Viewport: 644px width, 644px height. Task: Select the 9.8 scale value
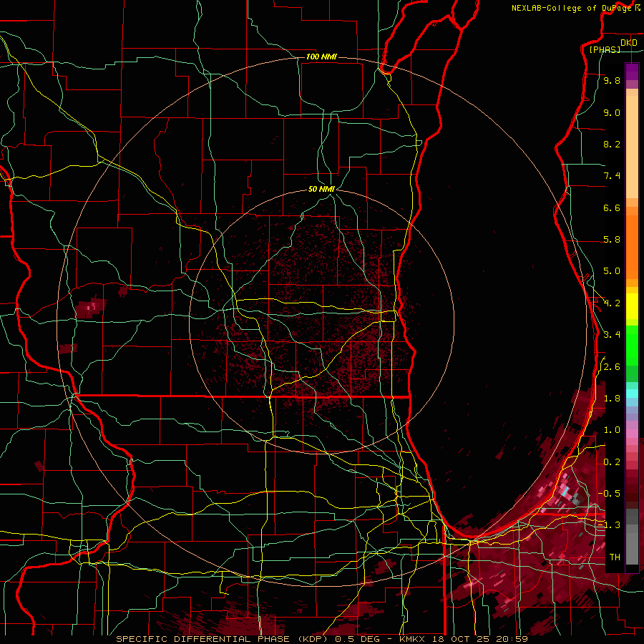click(x=612, y=80)
